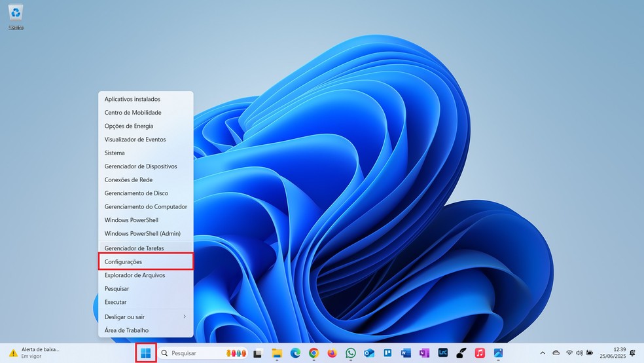Choose Gerenciador de Tarefas from the menu
Viewport: 644px width, 363px height.
click(145, 248)
